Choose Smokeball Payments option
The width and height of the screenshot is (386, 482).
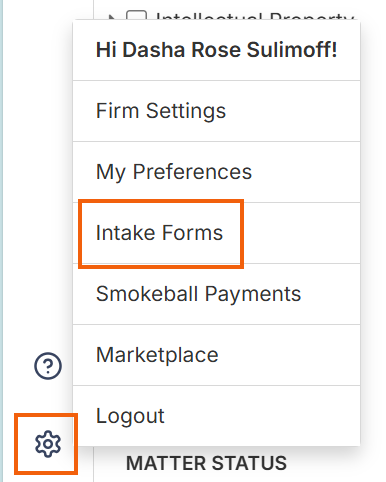click(x=216, y=294)
